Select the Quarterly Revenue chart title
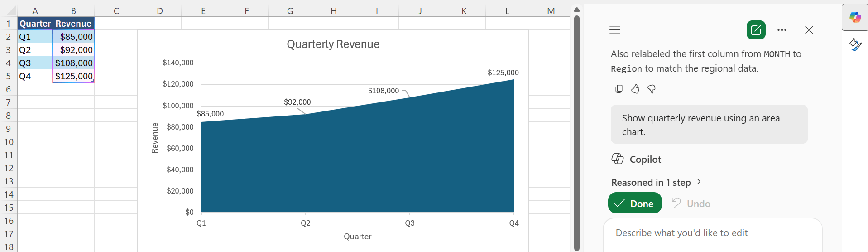This screenshot has width=868, height=252. 333,44
